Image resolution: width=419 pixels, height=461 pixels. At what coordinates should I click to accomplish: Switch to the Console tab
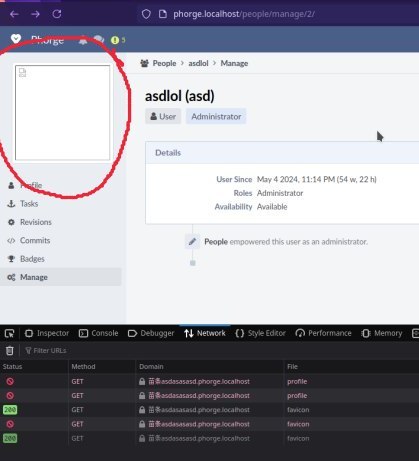(x=99, y=333)
